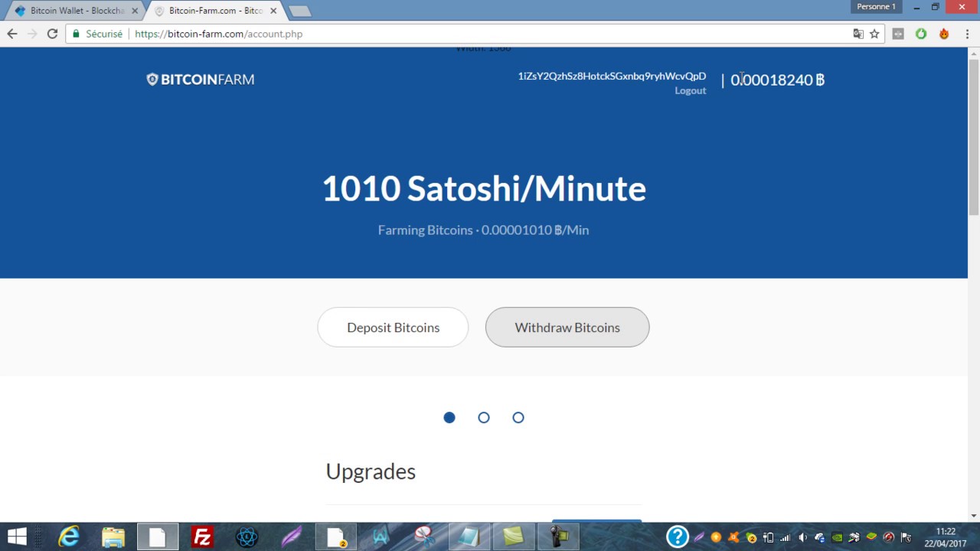
Task: Click the BITCOINFARM logo
Action: tap(201, 80)
